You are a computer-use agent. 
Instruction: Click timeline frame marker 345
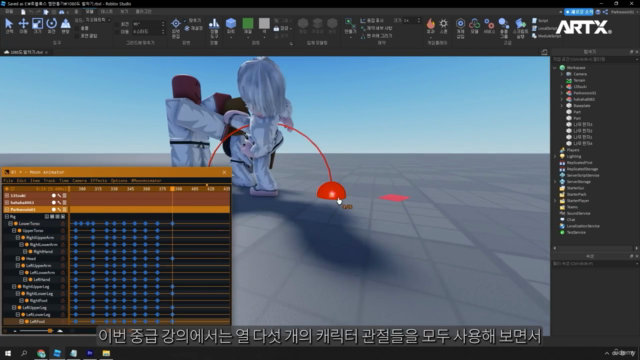[x=130, y=189]
